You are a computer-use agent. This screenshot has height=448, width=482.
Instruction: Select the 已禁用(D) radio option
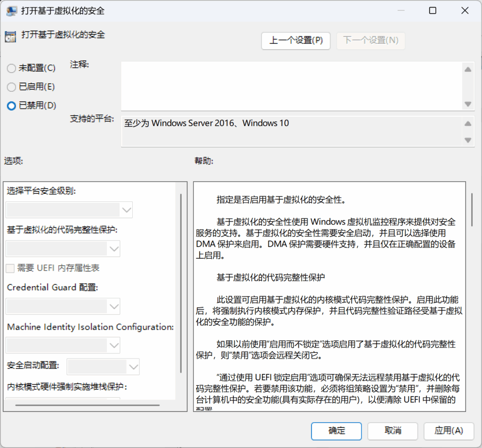point(12,106)
